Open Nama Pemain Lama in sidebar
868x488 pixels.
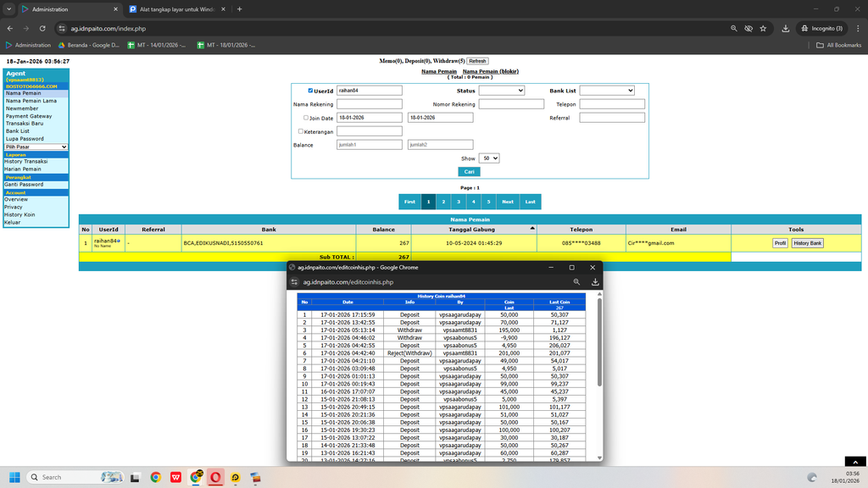coord(31,101)
